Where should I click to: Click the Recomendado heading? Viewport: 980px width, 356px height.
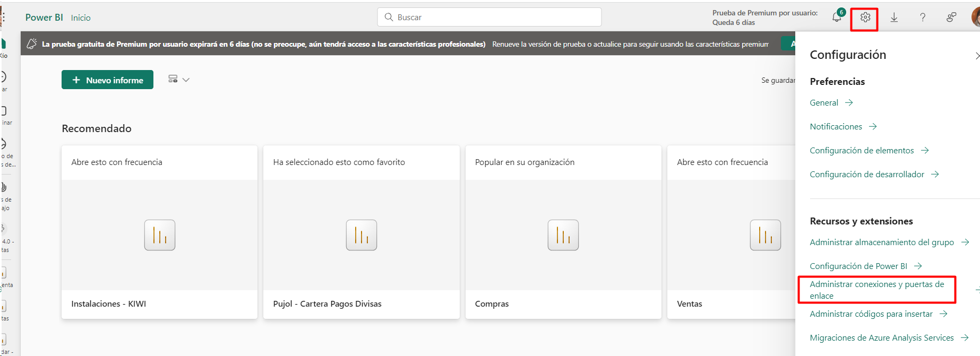tap(97, 128)
